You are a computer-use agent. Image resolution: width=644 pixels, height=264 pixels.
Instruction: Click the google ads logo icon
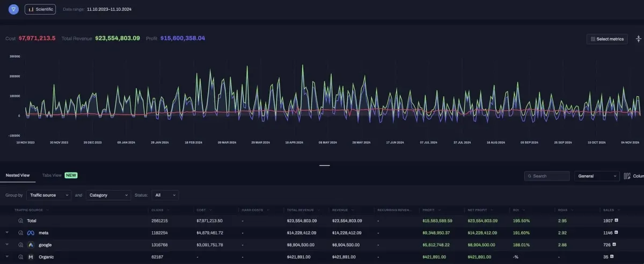[x=31, y=245]
